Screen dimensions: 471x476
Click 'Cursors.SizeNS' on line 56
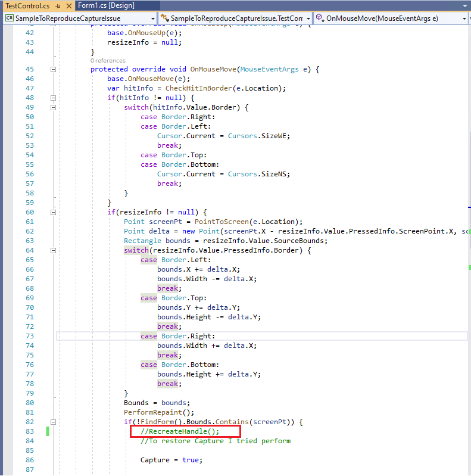257,174
